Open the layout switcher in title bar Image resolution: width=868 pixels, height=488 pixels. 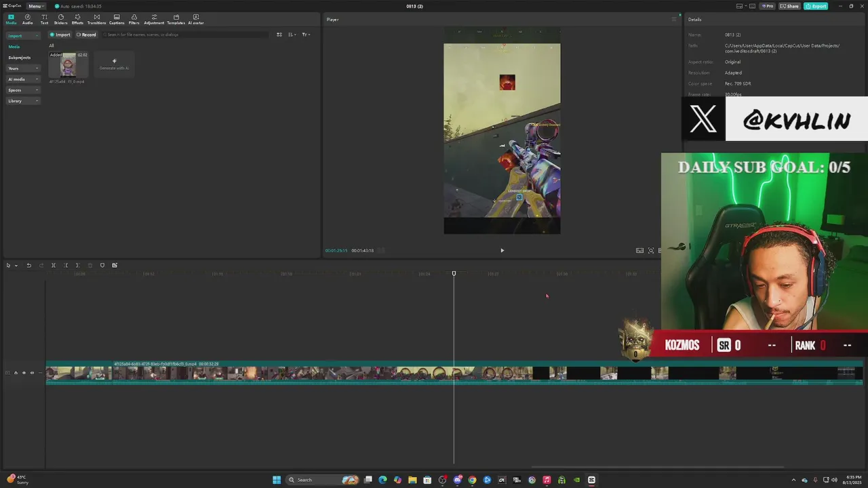(x=741, y=6)
